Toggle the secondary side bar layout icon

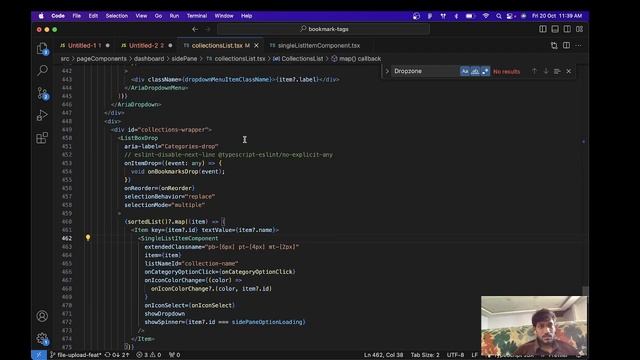point(567,29)
